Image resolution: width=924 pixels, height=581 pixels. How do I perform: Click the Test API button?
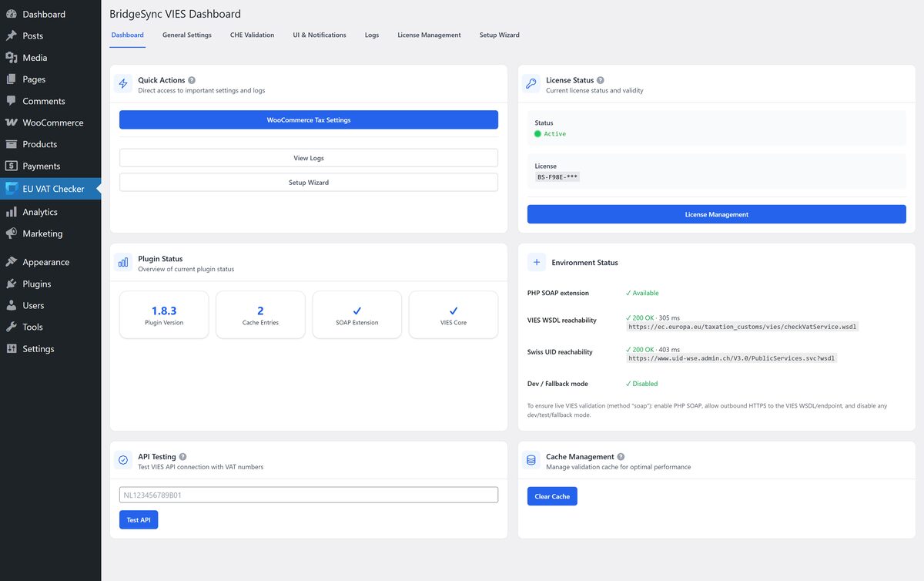pyautogui.click(x=139, y=520)
